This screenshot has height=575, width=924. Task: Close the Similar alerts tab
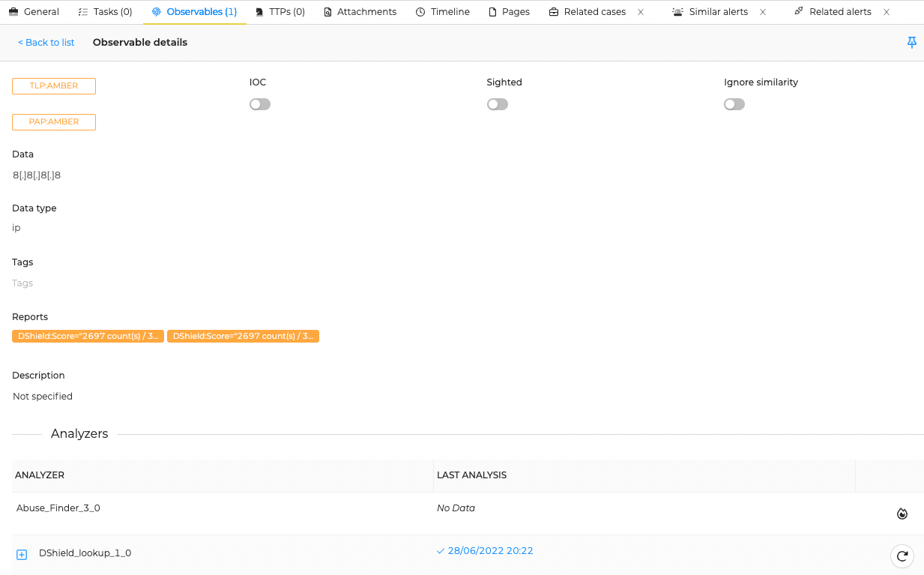click(x=763, y=12)
